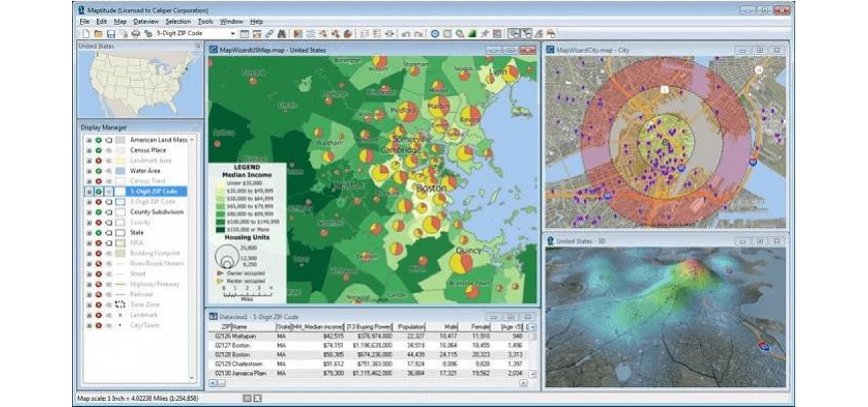Click the Population column header
This screenshot has height=407, width=868.
[411, 327]
